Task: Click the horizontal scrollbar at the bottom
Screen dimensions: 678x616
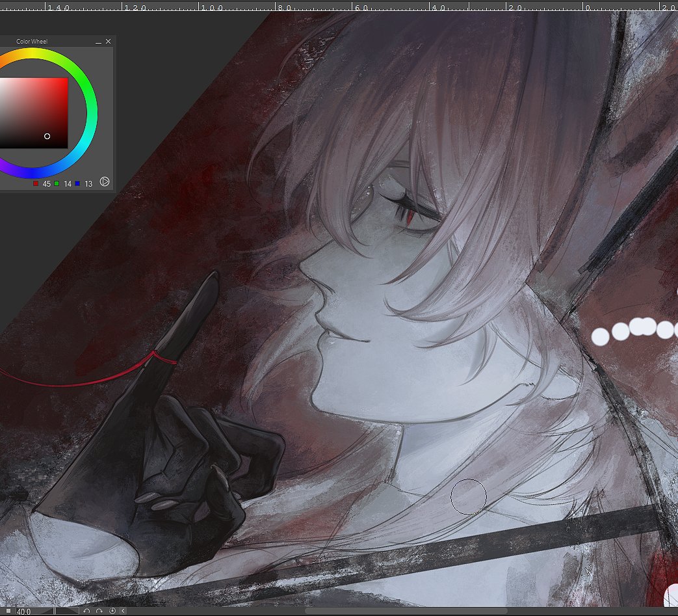Action: coord(406,611)
